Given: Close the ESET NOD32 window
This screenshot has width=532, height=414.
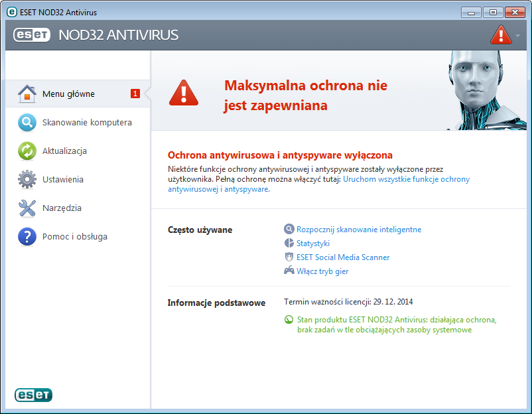Looking at the screenshot, I should [515, 13].
